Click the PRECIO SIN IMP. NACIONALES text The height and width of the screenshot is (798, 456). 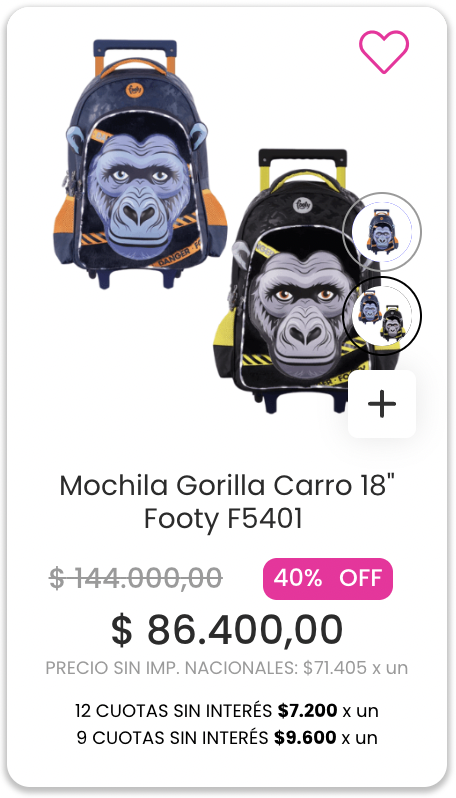(x=172, y=668)
